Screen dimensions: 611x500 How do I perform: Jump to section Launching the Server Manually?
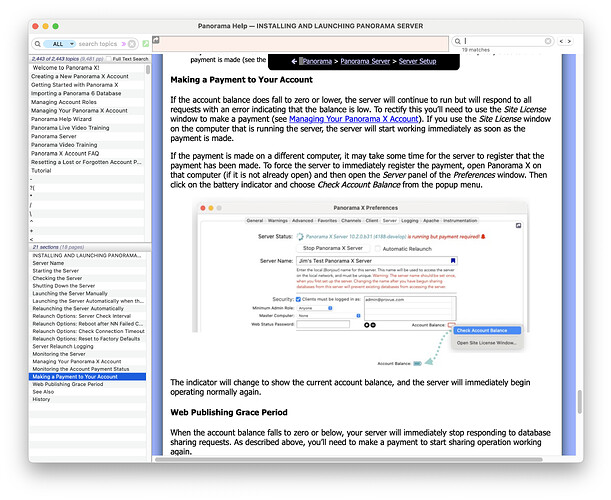click(x=87, y=293)
